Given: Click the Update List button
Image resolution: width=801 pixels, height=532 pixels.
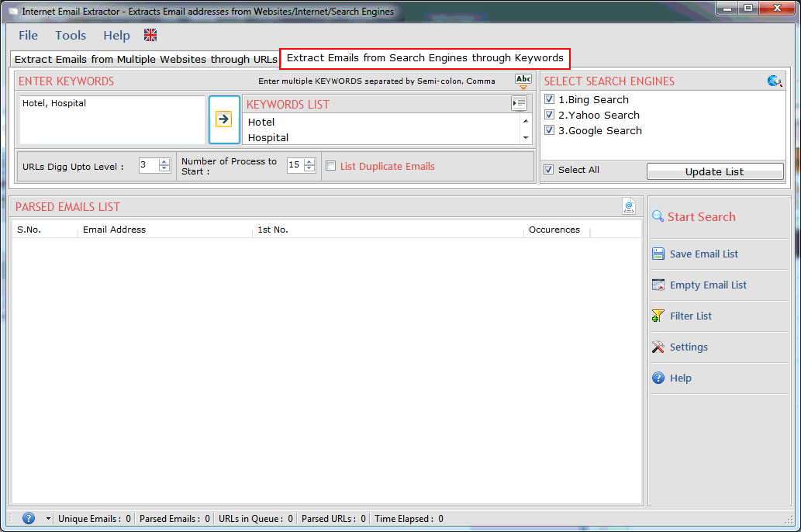Looking at the screenshot, I should pyautogui.click(x=715, y=171).
